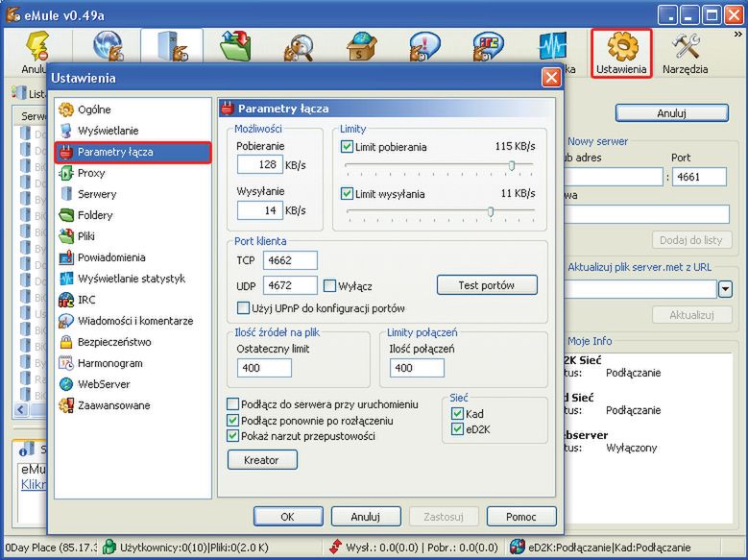Enable Użyj UPnP do konfiguracji portów
This screenshot has width=748, height=560.
[243, 307]
